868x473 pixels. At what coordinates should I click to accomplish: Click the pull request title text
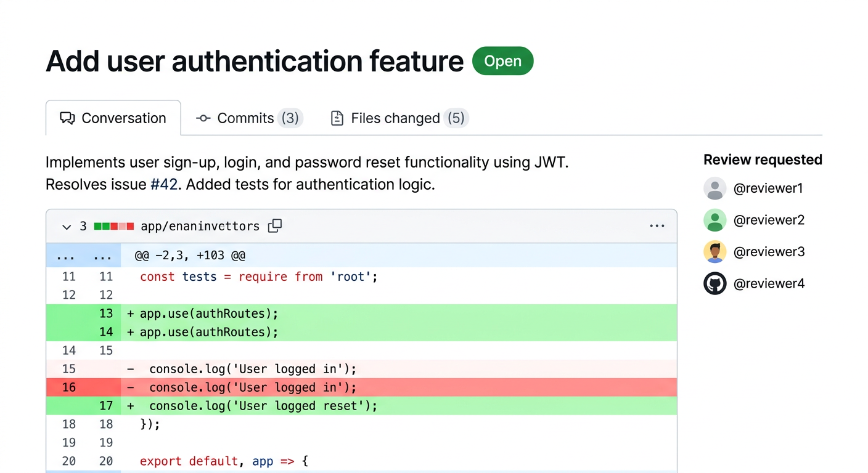point(254,61)
